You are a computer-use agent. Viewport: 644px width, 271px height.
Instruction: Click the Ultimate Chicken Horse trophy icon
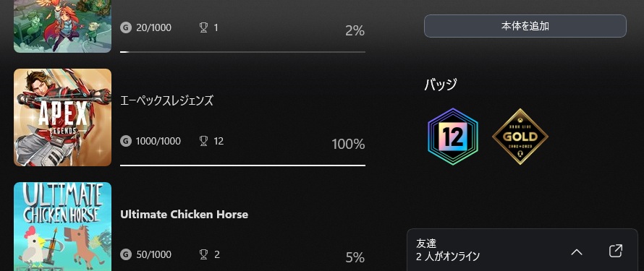[x=203, y=254]
